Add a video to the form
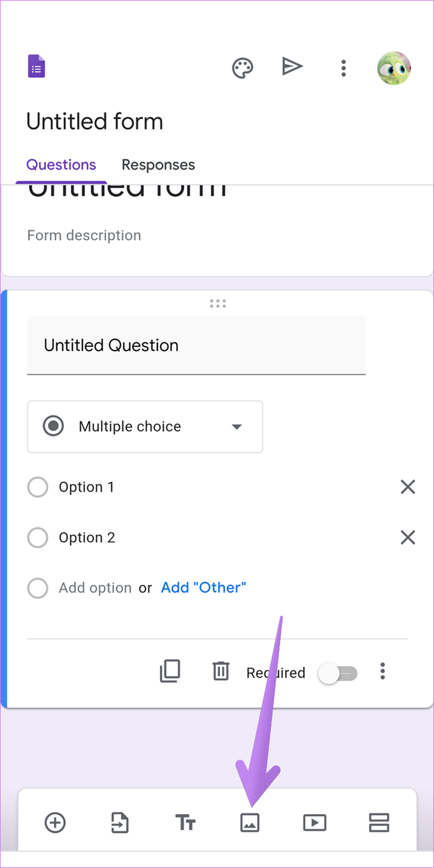 (314, 823)
